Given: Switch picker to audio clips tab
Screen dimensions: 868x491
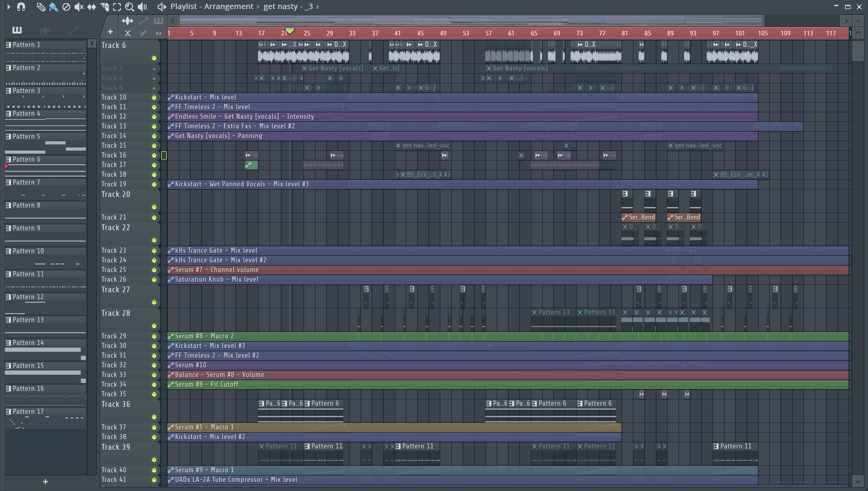Looking at the screenshot, I should click(45, 30).
